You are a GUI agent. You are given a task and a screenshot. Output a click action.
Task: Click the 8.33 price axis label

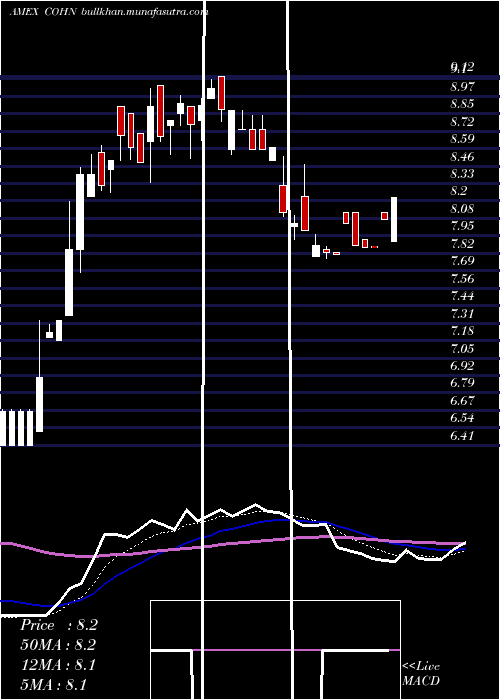[462, 173]
